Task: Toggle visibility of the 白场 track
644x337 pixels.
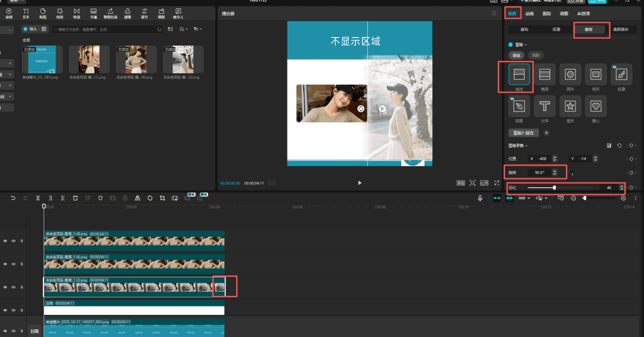Action: click(5, 310)
